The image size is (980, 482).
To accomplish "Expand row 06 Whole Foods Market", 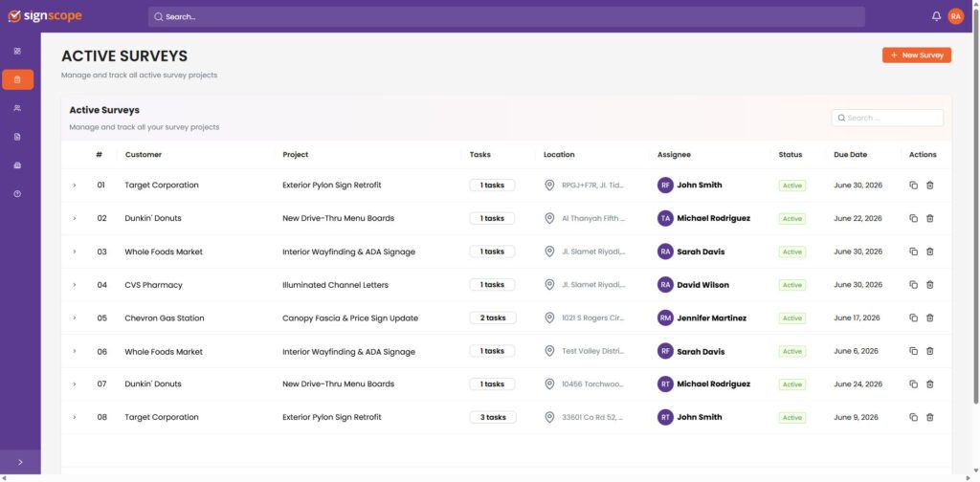I will 75,351.
